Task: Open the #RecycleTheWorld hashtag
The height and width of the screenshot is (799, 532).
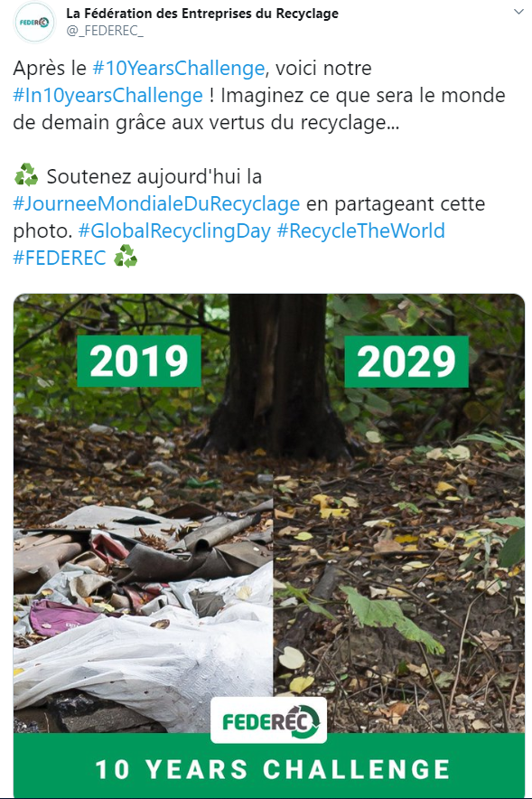Action: 361,230
